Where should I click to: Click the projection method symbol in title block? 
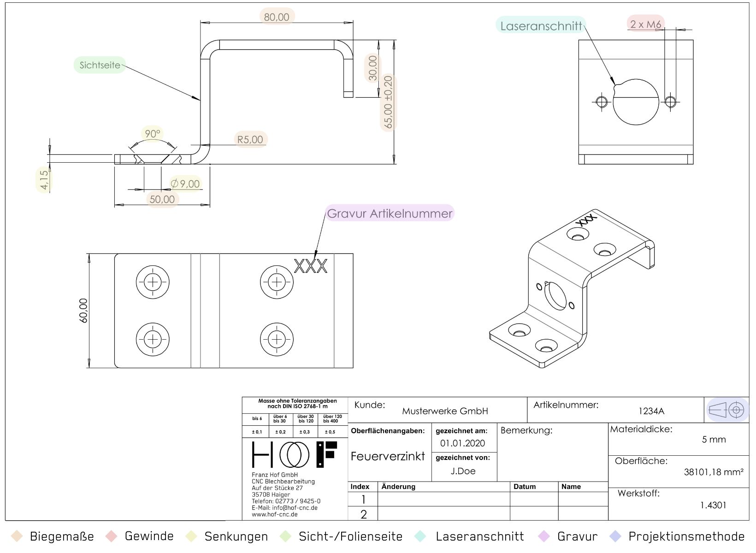pos(727,410)
